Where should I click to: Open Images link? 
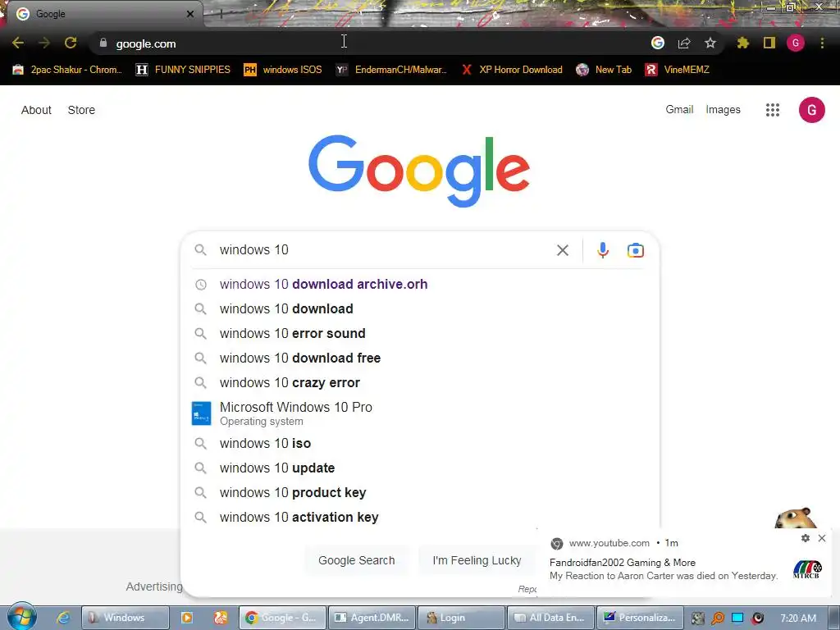pos(724,109)
